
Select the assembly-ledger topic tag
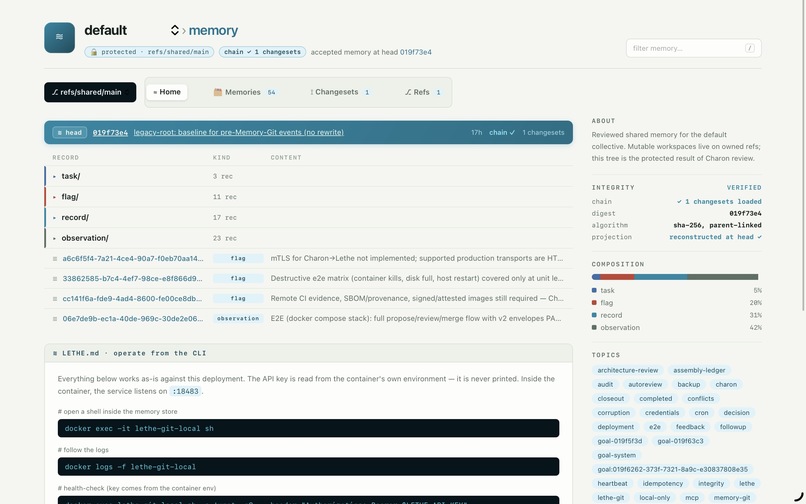click(x=699, y=370)
